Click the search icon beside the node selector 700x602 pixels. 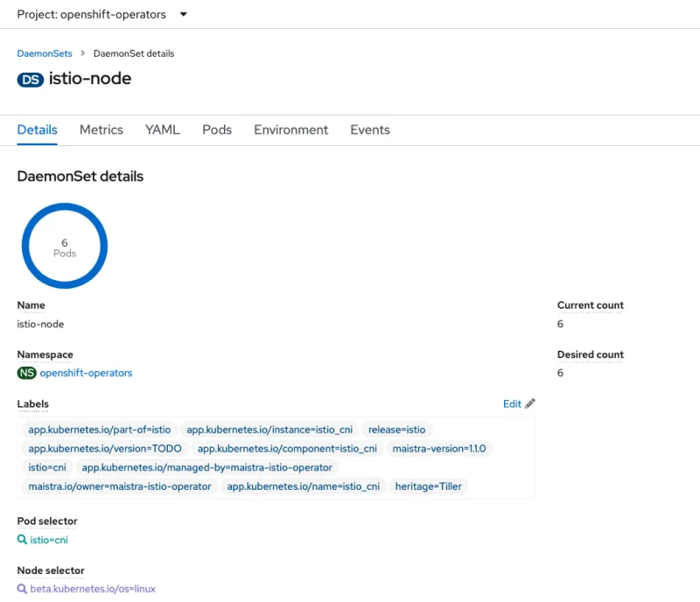21,589
